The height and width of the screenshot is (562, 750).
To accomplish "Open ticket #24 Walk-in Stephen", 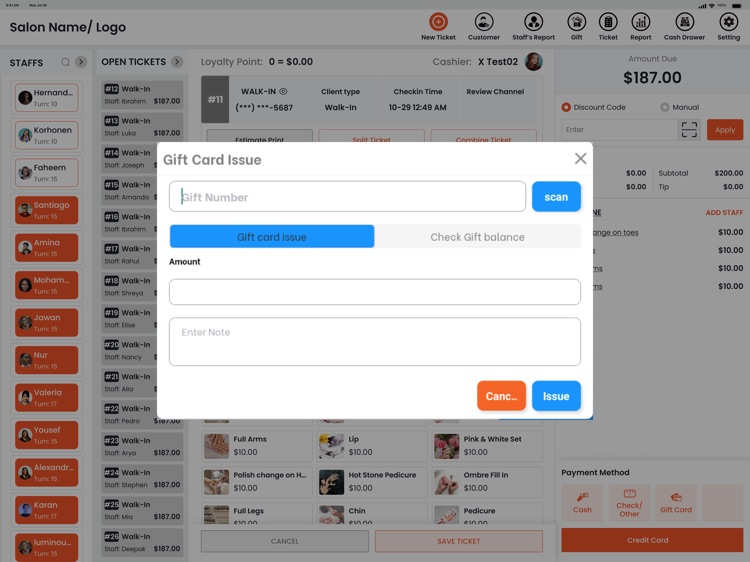I will click(142, 478).
